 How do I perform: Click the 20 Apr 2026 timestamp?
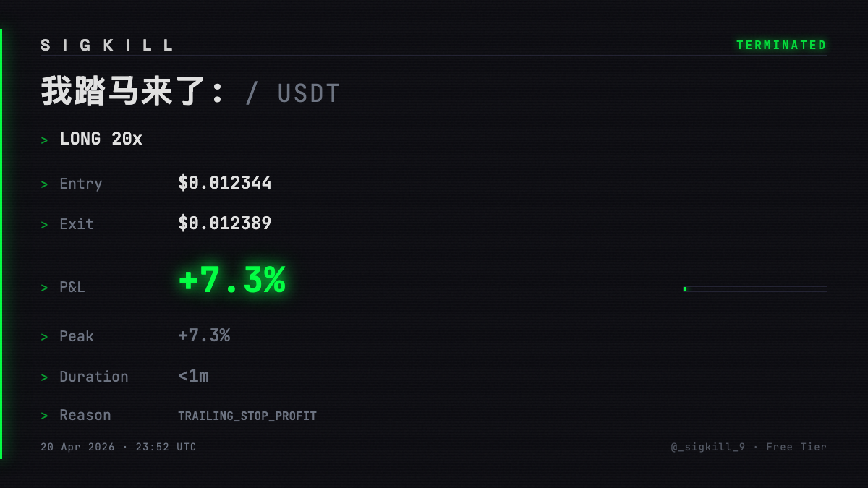(x=77, y=447)
